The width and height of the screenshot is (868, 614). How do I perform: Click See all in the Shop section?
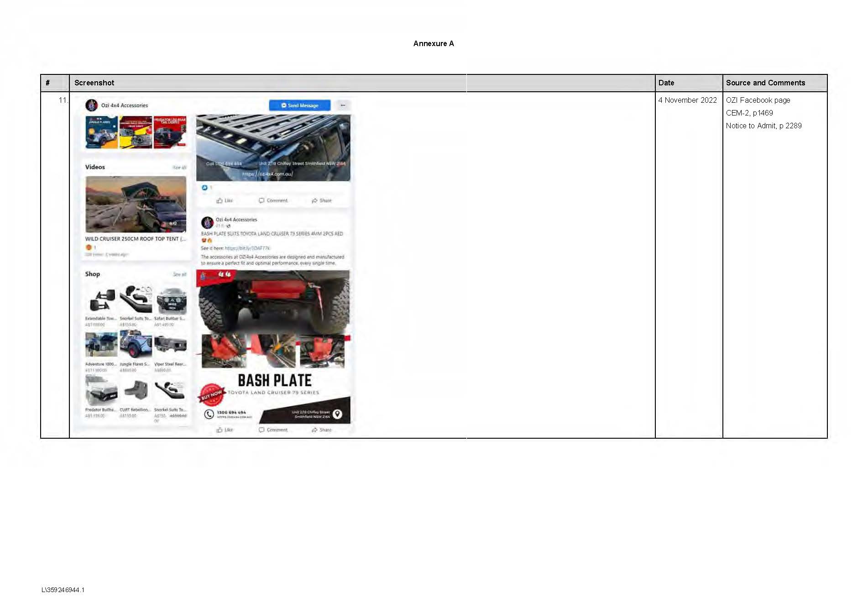click(x=179, y=274)
